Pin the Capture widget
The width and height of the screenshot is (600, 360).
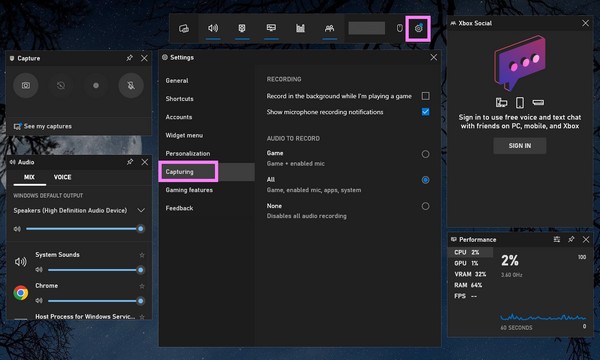tap(130, 58)
